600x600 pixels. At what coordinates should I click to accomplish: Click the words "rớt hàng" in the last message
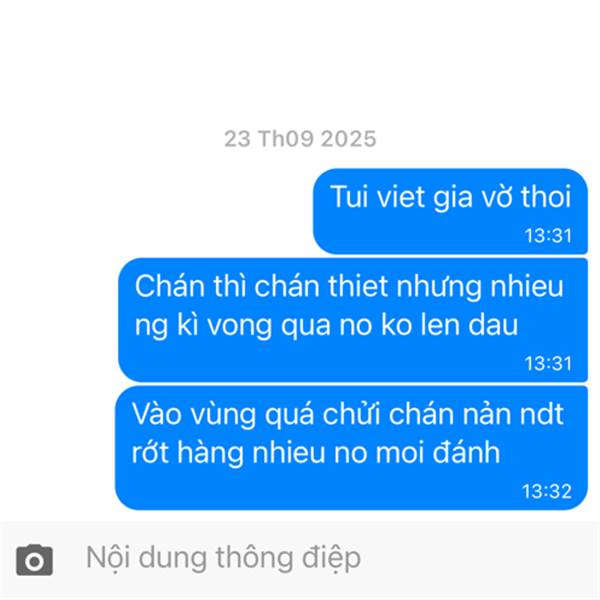[x=188, y=453]
